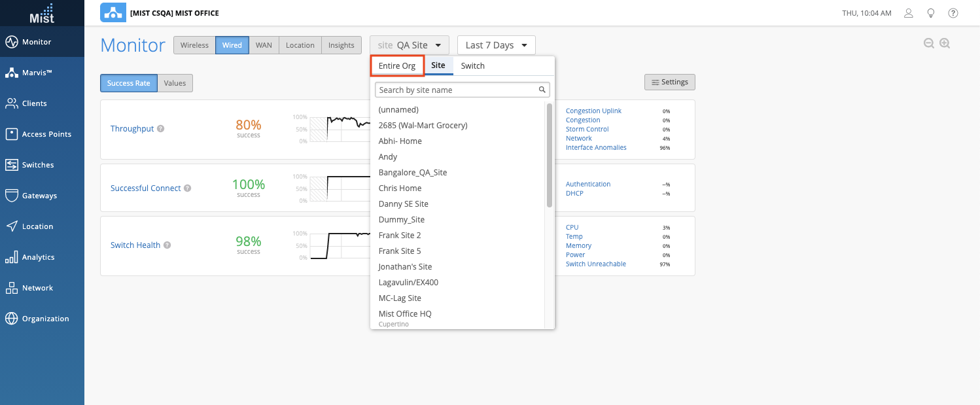The width and height of the screenshot is (980, 405).
Task: Open the Gateways sidebar section
Action: (x=42, y=196)
